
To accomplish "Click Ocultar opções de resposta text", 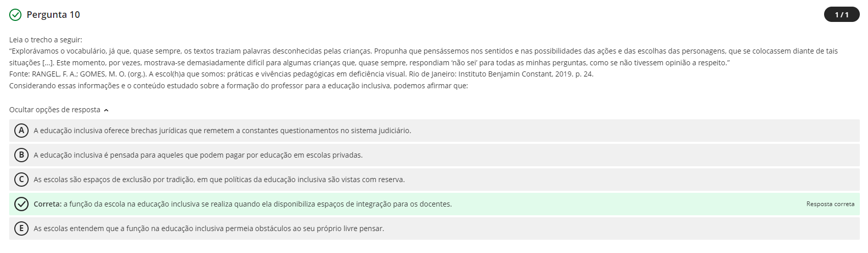I will point(55,110).
